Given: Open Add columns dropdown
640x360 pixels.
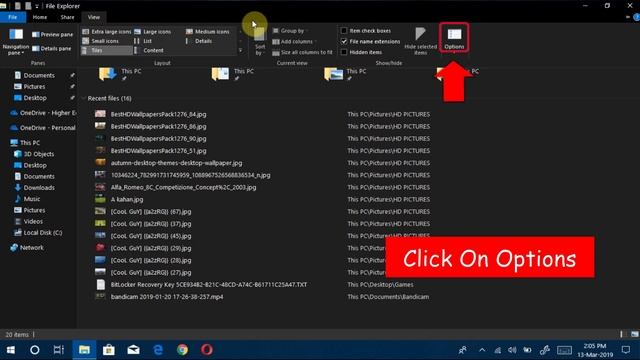Looking at the screenshot, I should (294, 42).
